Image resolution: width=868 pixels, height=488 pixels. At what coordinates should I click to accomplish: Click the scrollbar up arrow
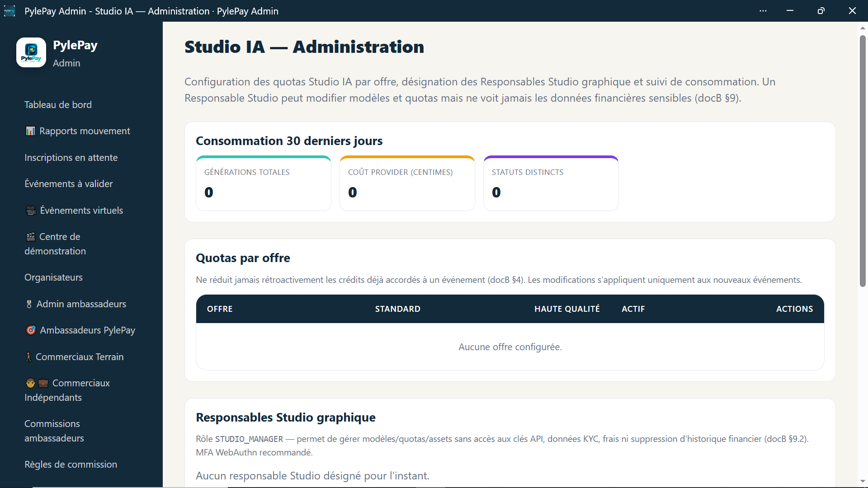tap(863, 28)
